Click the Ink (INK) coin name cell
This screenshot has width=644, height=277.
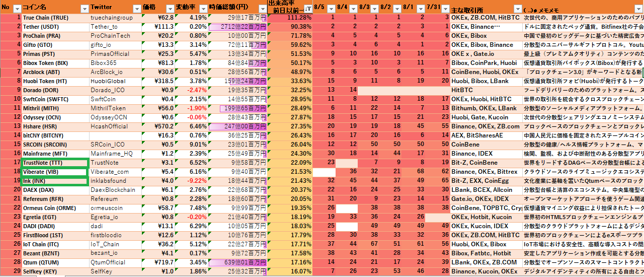tap(55, 181)
